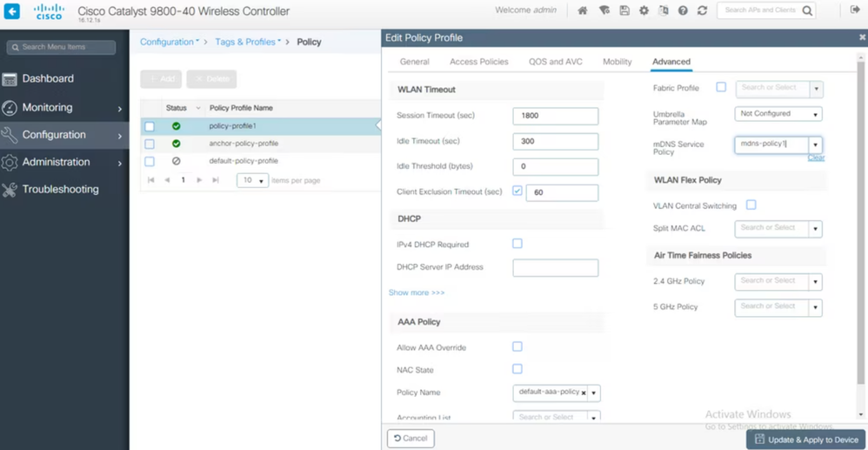Open the help question mark icon
The image size is (868, 450).
pyautogui.click(x=683, y=10)
